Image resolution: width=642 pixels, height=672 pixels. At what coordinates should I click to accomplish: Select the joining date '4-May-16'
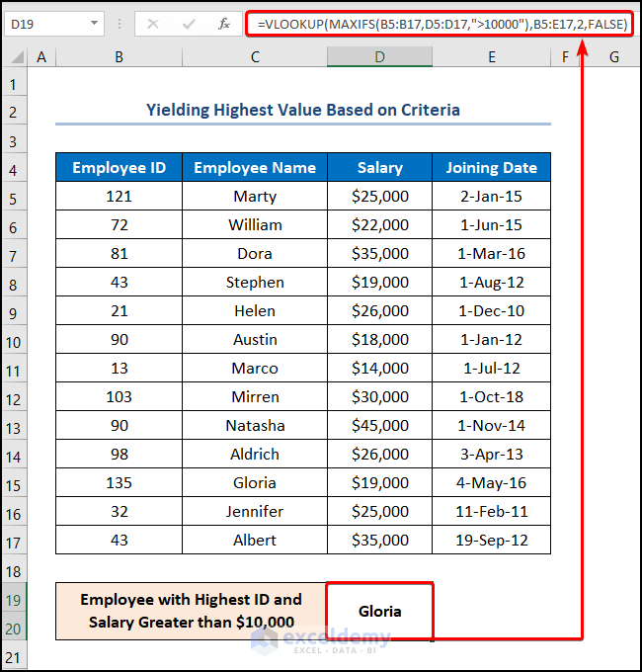point(492,483)
